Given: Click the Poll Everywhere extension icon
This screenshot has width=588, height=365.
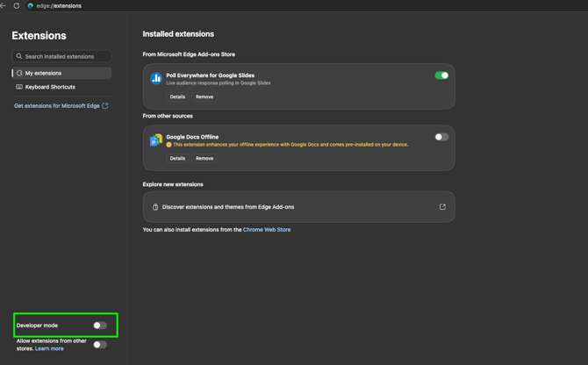Looking at the screenshot, I should pyautogui.click(x=156, y=78).
